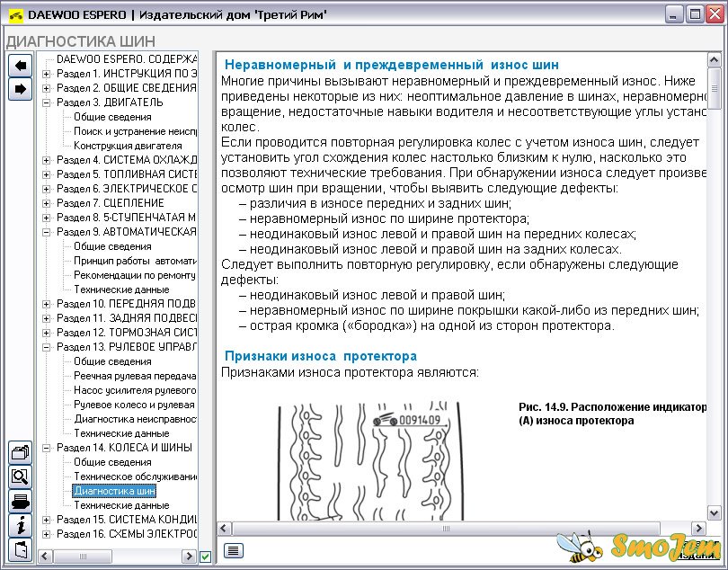Expand Раздел 8. 5-СТУПЕНЧАТАЯ node

click(46, 218)
